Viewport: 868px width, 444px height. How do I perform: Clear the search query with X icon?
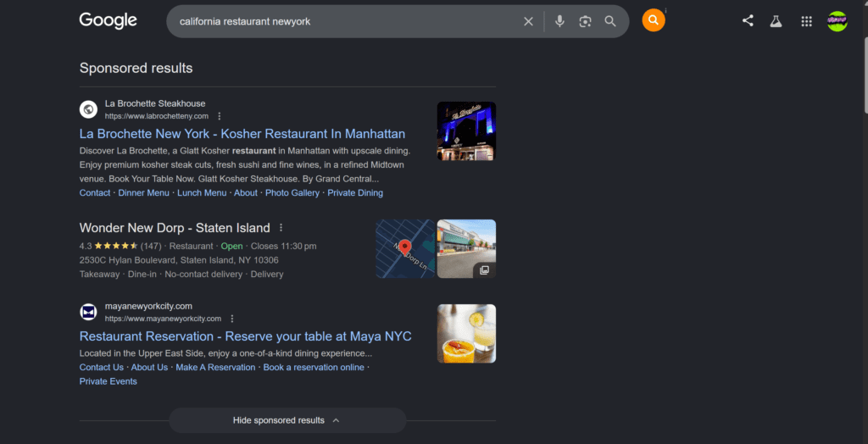click(529, 21)
